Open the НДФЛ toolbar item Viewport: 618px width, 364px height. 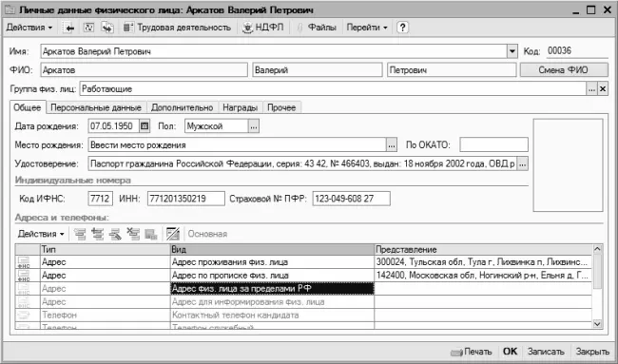[x=262, y=28]
